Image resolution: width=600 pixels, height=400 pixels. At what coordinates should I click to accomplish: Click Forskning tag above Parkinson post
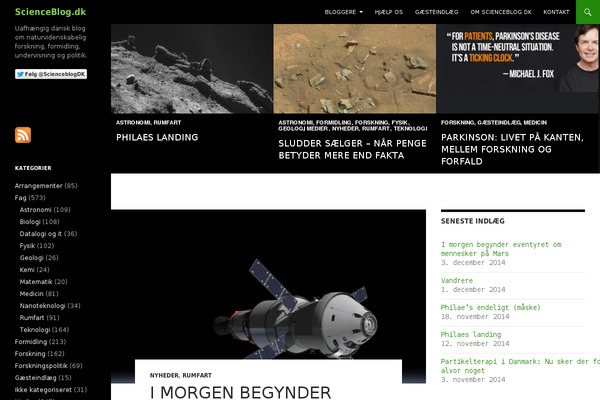(x=457, y=122)
